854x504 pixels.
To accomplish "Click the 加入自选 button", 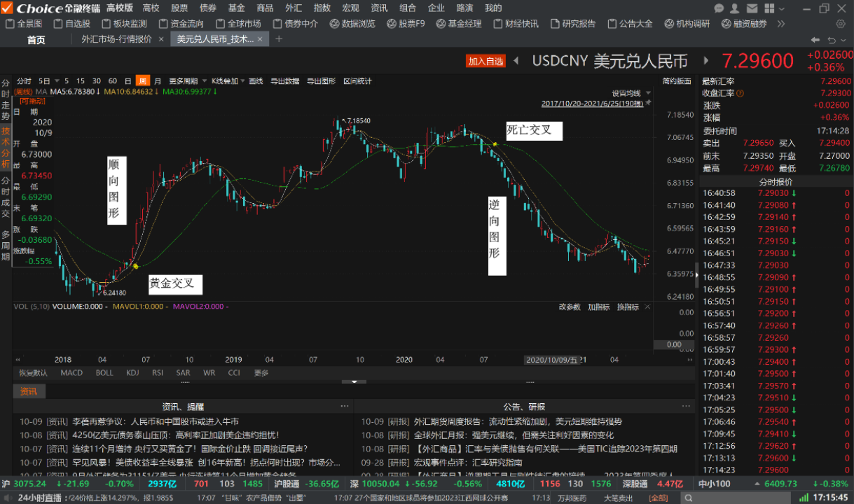I will click(x=486, y=61).
